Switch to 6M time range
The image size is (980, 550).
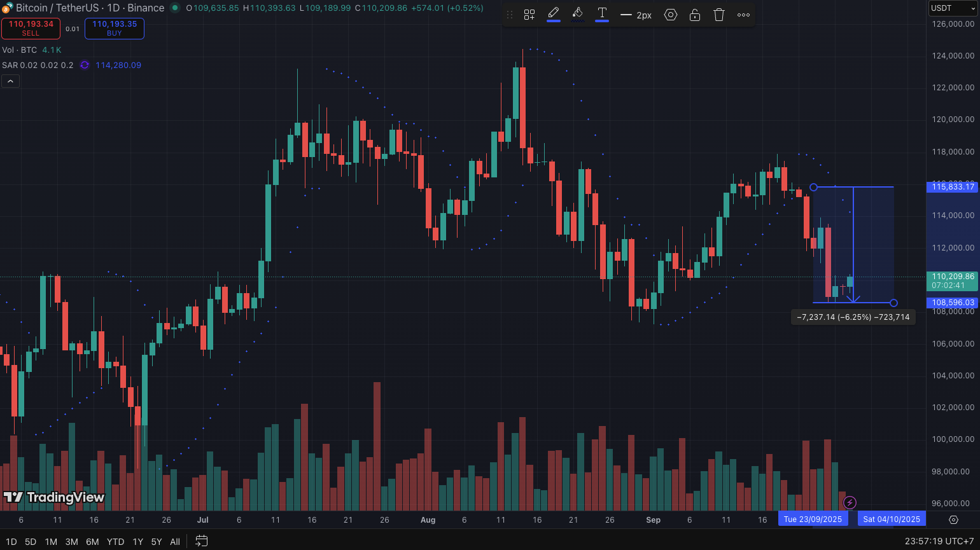coord(92,542)
